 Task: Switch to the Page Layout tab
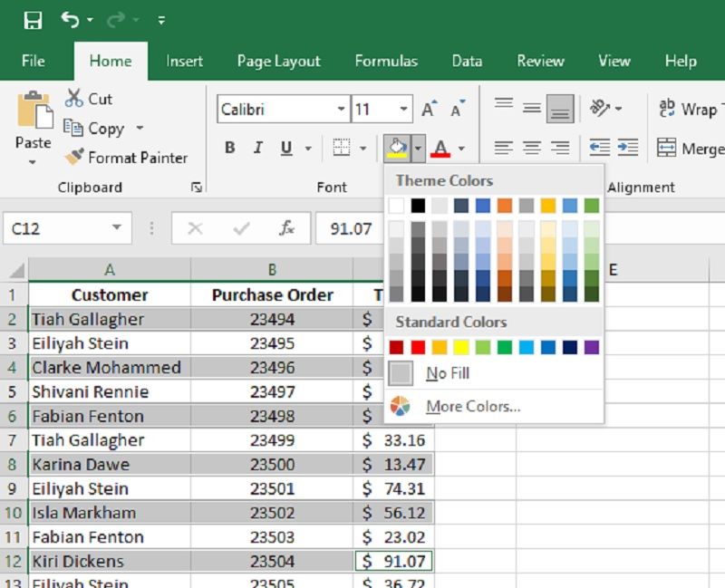coord(278,61)
